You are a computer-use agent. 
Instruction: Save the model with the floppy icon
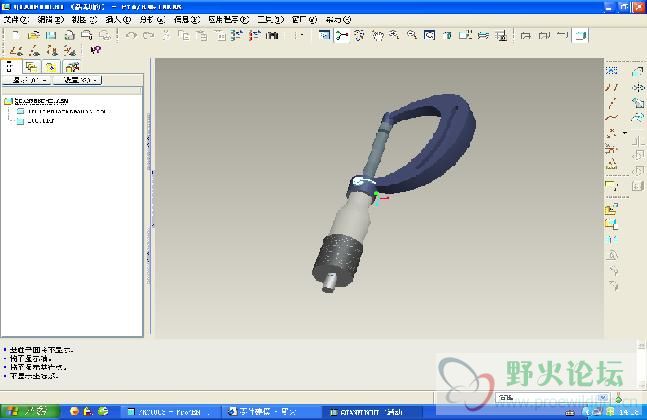pyautogui.click(x=51, y=35)
